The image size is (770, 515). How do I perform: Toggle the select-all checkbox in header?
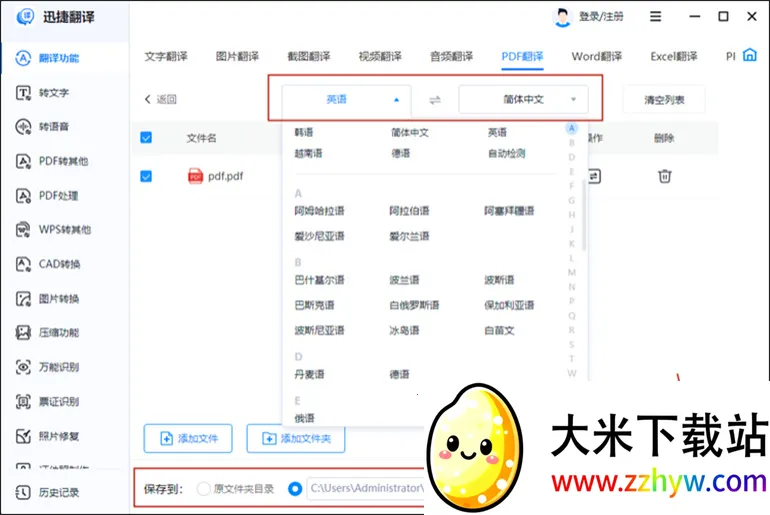point(146,138)
